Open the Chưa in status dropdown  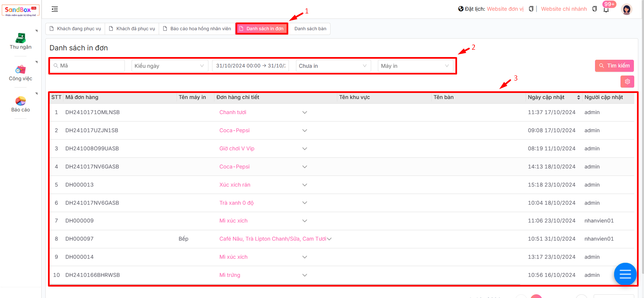(x=333, y=66)
